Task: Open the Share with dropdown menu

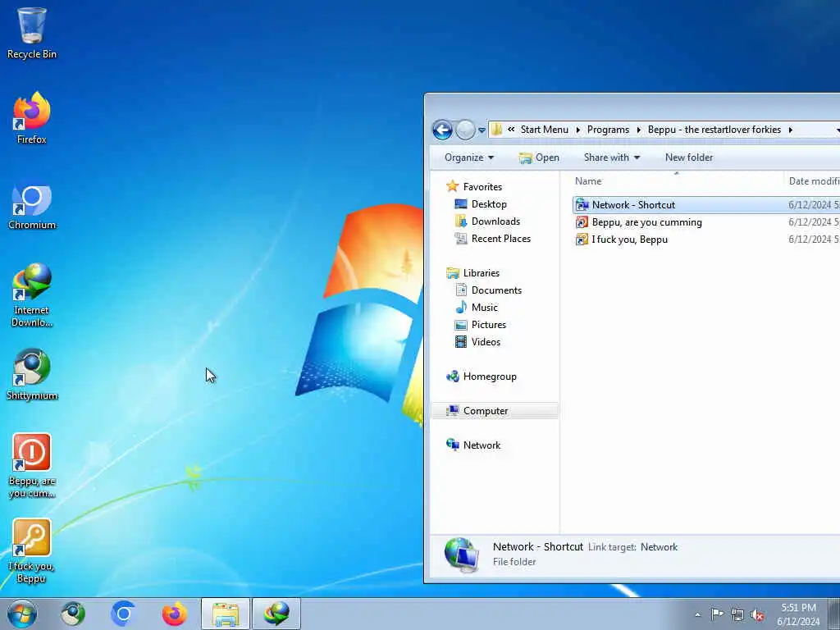Action: (612, 157)
